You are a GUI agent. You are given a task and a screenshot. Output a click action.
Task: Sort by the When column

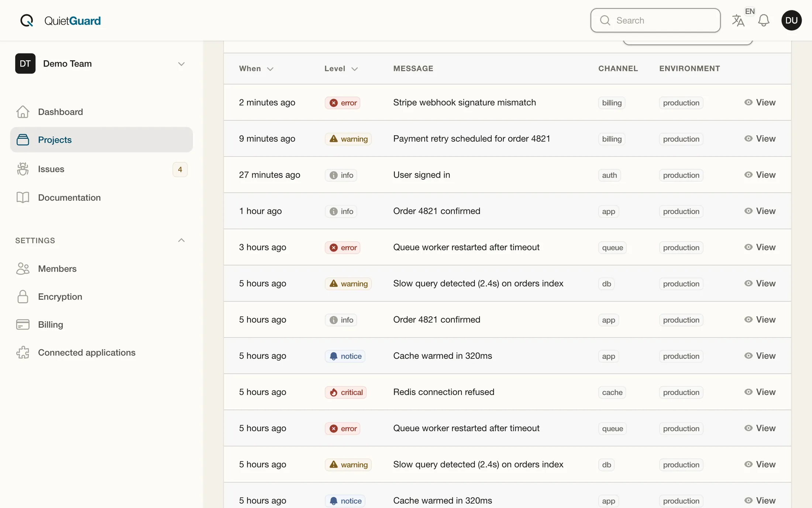click(x=256, y=68)
